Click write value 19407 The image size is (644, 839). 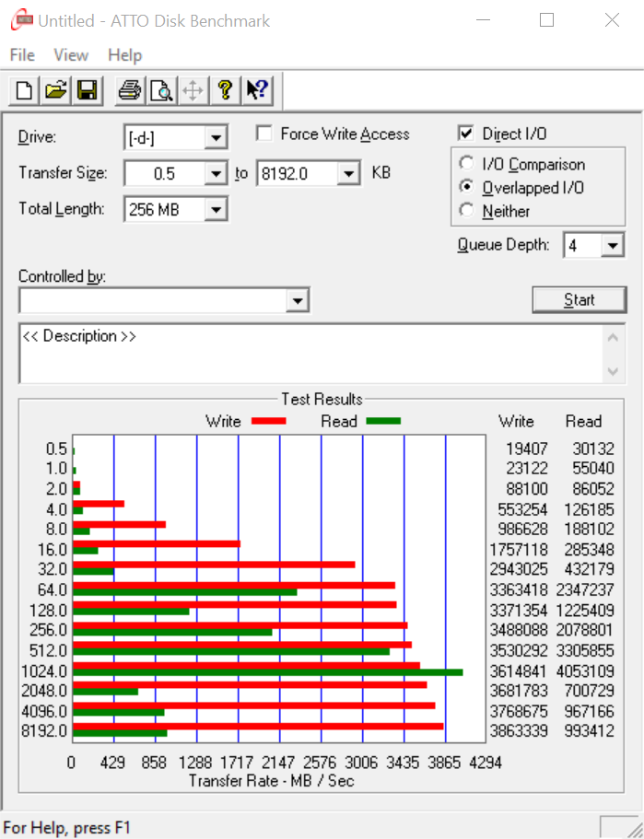527,449
